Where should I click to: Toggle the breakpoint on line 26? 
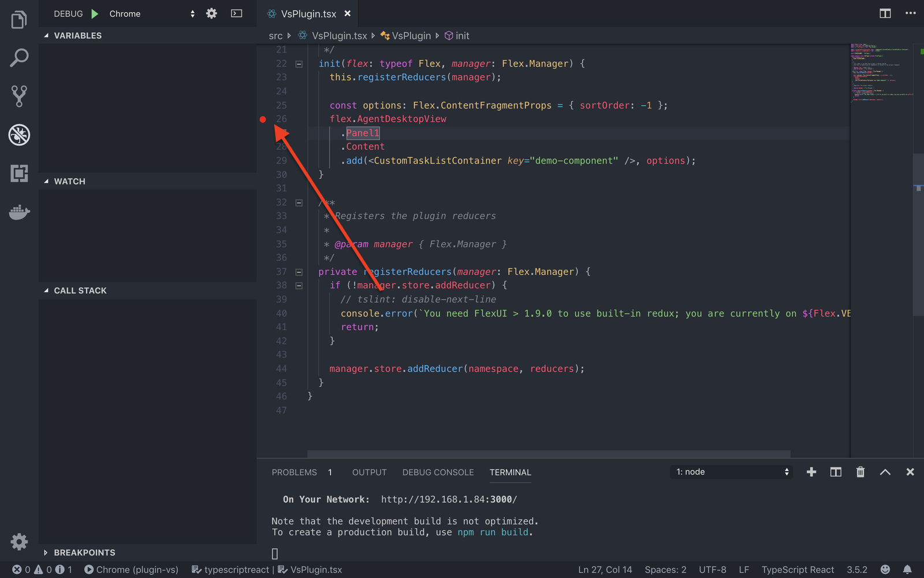(x=263, y=119)
